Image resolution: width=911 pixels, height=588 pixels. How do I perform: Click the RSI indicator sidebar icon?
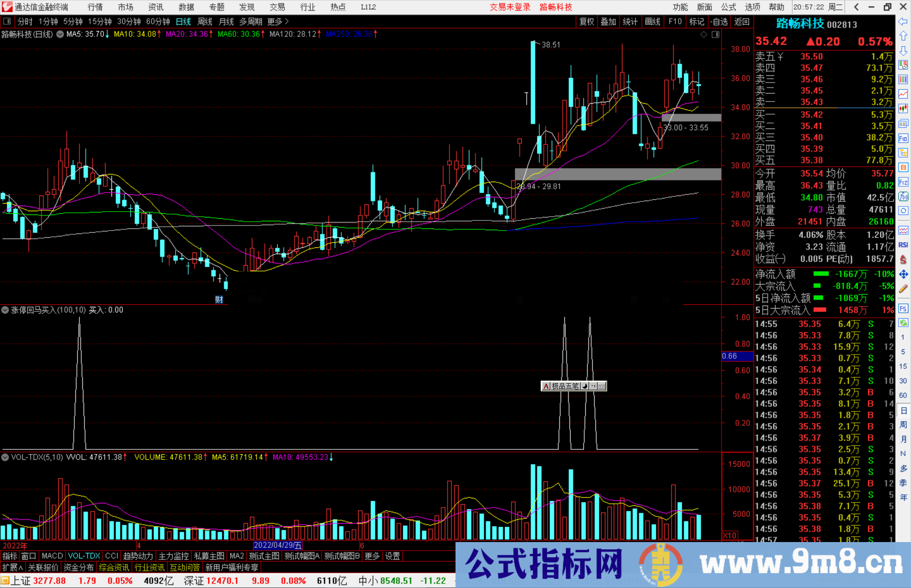pos(903,245)
